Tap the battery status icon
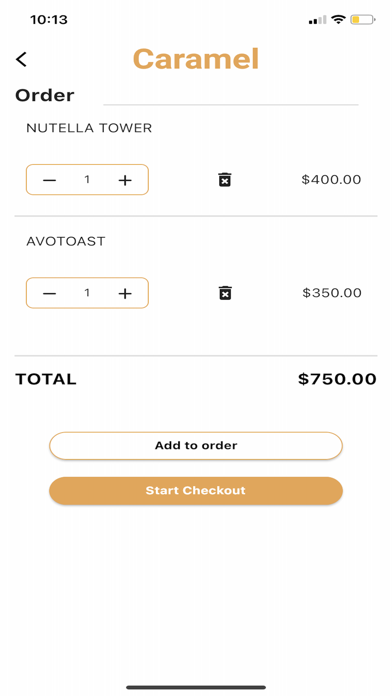Viewport: 392px width, 696px height. pyautogui.click(x=363, y=20)
